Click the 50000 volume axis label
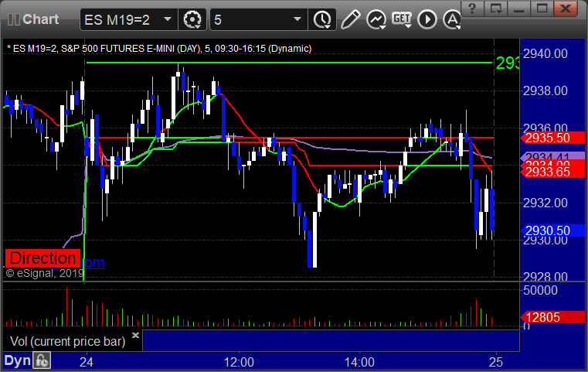The height and width of the screenshot is (372, 588). point(540,290)
